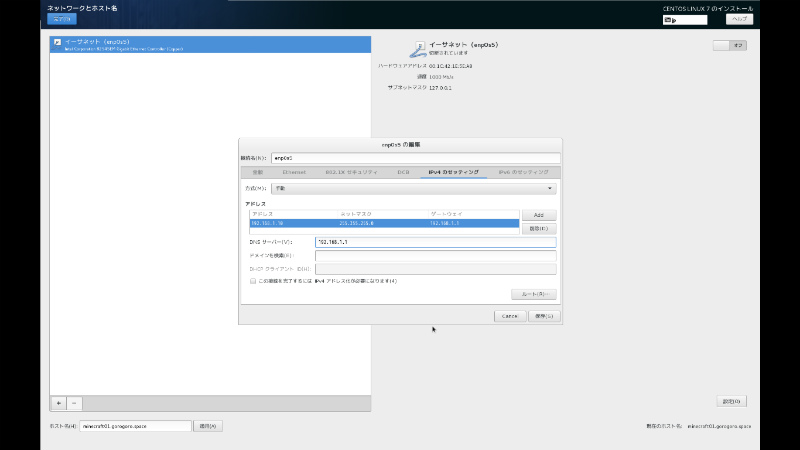Switch to the DCB tab
800x450 pixels.
[x=403, y=172]
